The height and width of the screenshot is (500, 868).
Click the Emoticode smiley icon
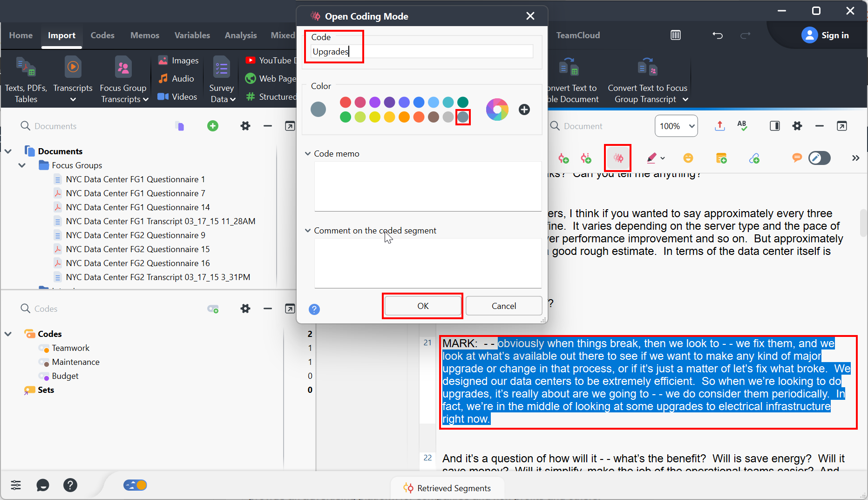(688, 158)
